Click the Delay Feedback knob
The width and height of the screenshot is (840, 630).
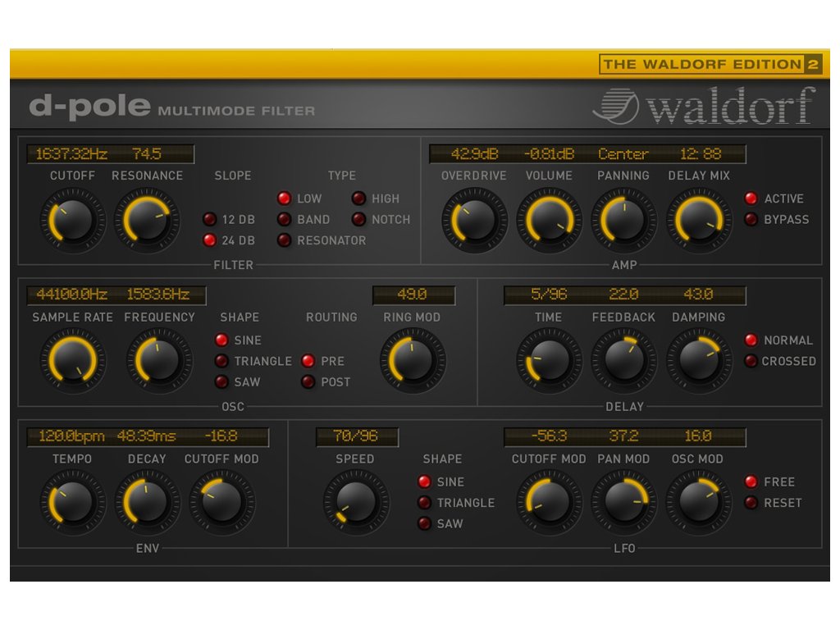623,361
